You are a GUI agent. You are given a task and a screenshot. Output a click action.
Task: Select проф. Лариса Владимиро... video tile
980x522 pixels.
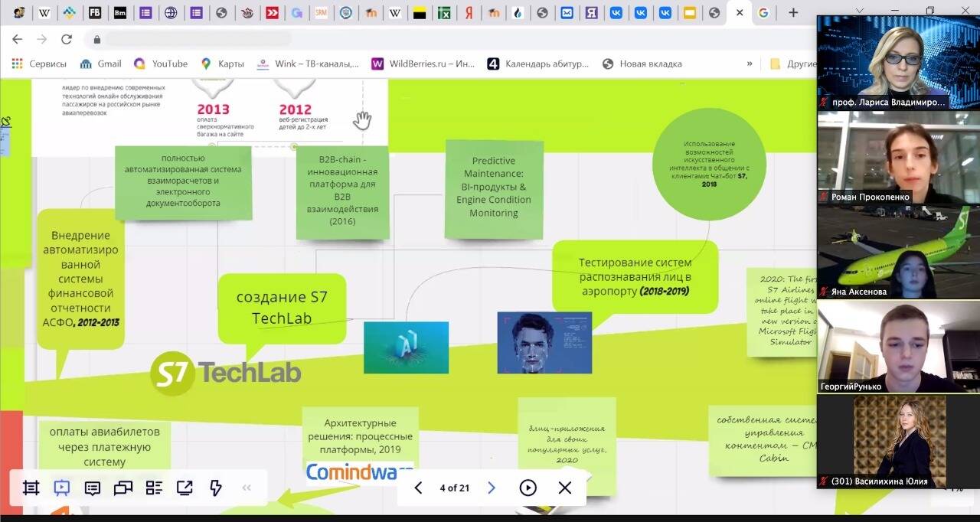point(897,62)
